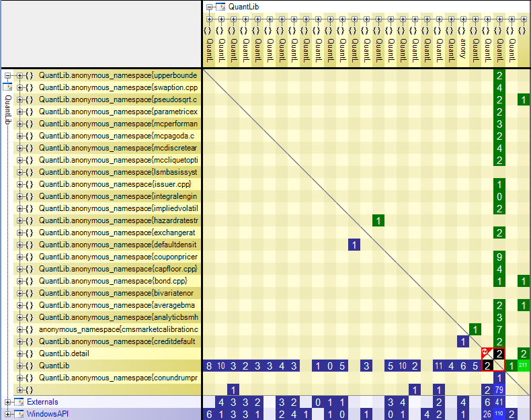Click green cell 9 in couponpricer row
The image size is (531, 420).
coord(499,257)
